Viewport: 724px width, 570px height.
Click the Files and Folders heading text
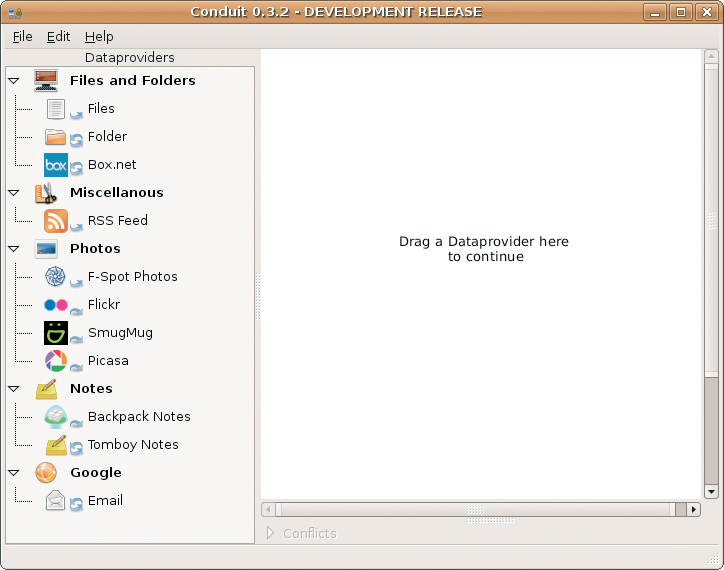click(x=133, y=80)
